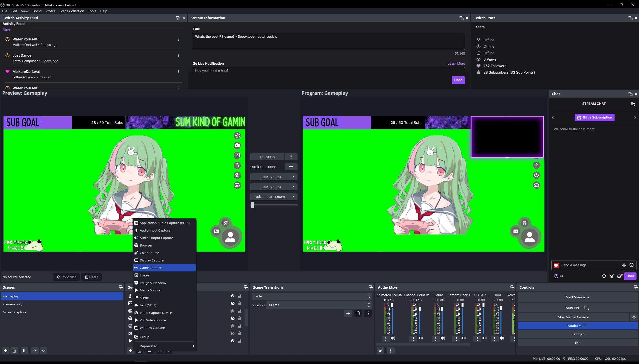
Task: Open the preview scene settings gear icon
Action: click(x=237, y=135)
